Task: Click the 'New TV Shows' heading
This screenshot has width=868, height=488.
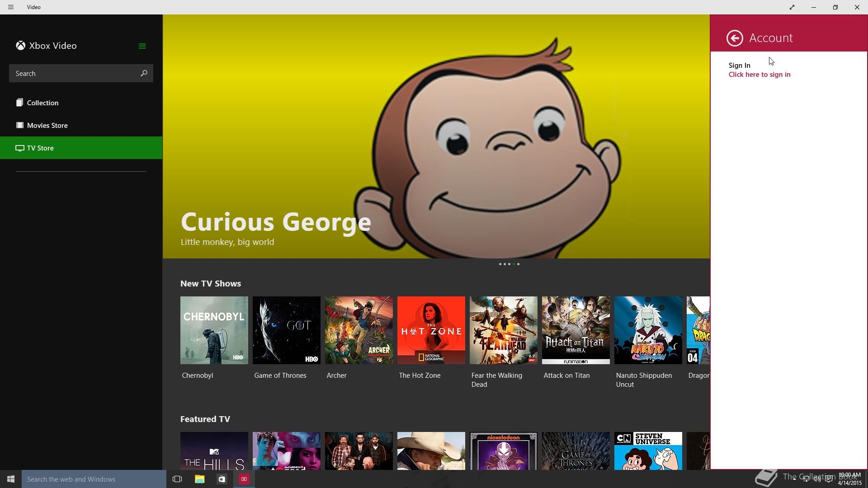Action: [x=211, y=284]
